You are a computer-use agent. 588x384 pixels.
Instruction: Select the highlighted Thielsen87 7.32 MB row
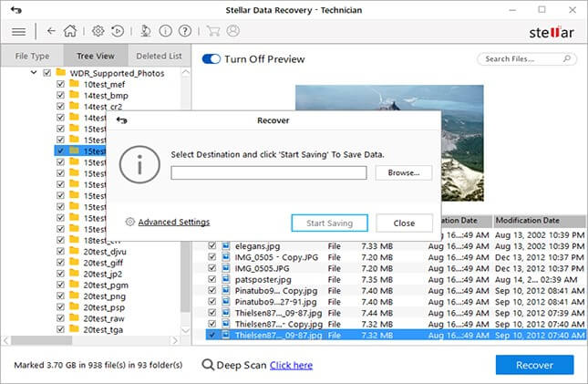[x=396, y=335]
